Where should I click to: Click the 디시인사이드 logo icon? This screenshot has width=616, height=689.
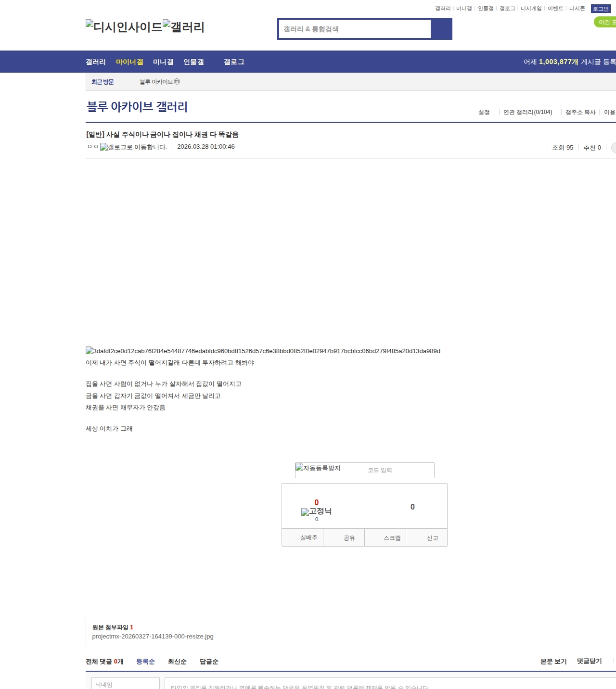(89, 23)
